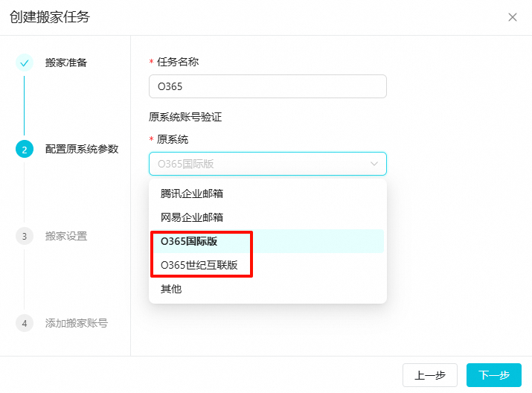Select 其他 from the dropdown list
The image size is (532, 393).
click(x=268, y=289)
